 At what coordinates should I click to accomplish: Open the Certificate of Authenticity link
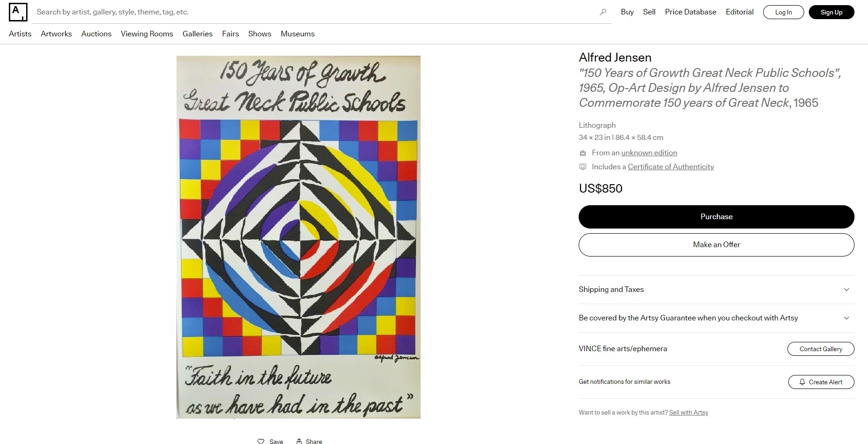tap(670, 167)
